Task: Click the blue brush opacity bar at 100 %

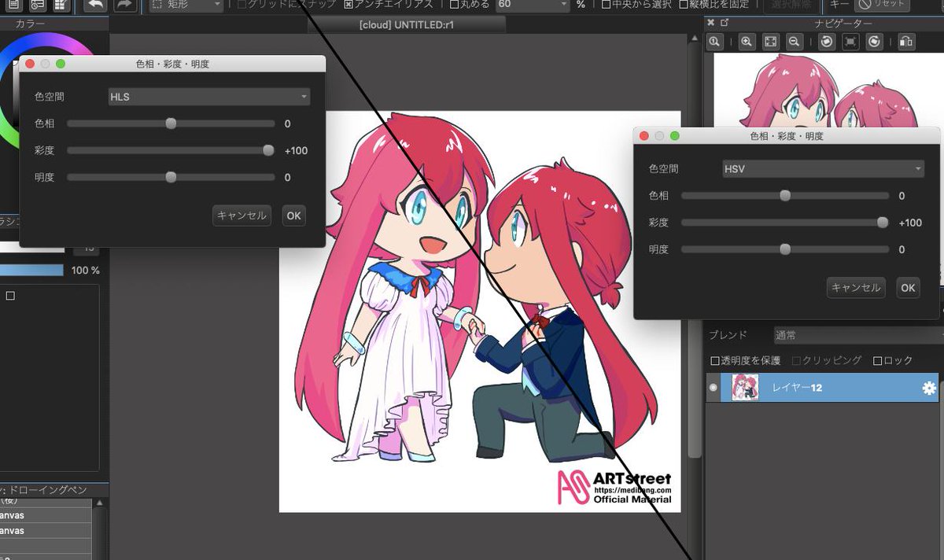Action: click(31, 270)
